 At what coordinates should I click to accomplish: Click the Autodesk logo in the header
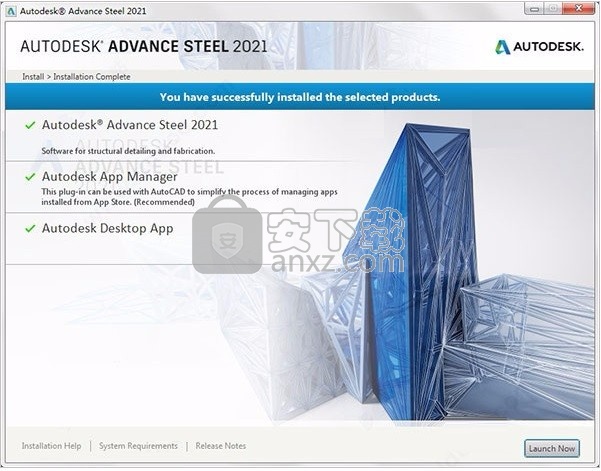click(539, 47)
